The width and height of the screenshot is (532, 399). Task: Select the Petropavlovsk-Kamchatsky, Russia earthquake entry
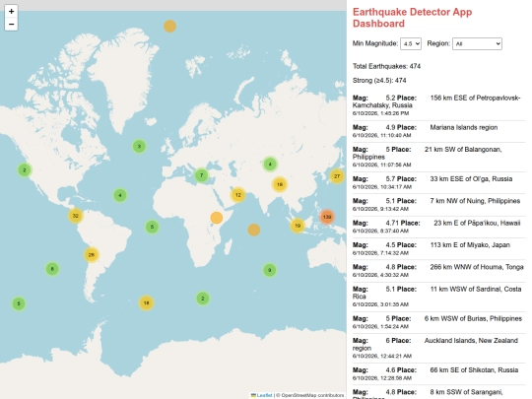tap(439, 105)
